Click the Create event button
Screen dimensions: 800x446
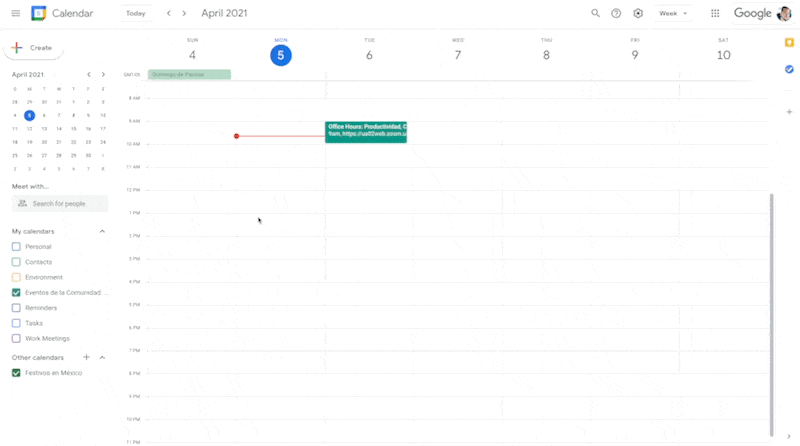point(34,47)
